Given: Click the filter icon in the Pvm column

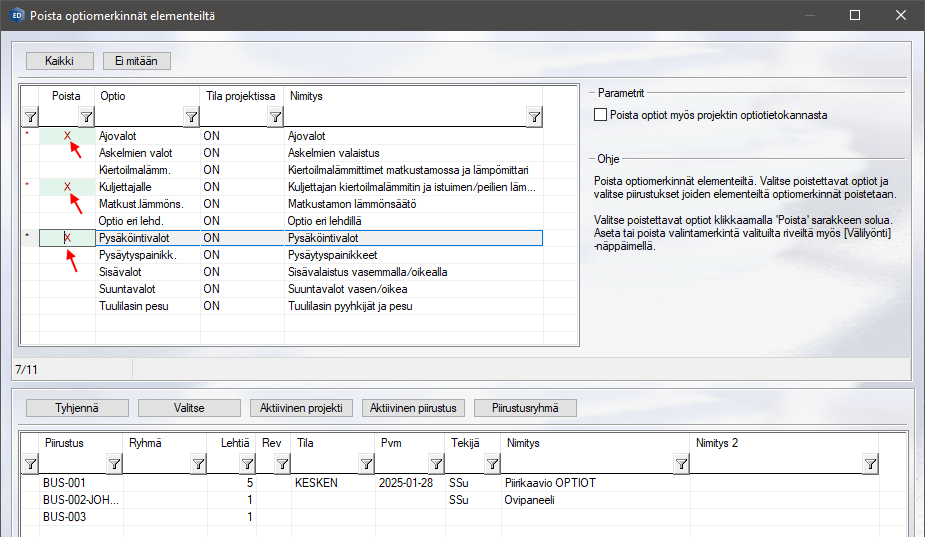Looking at the screenshot, I should (435, 464).
